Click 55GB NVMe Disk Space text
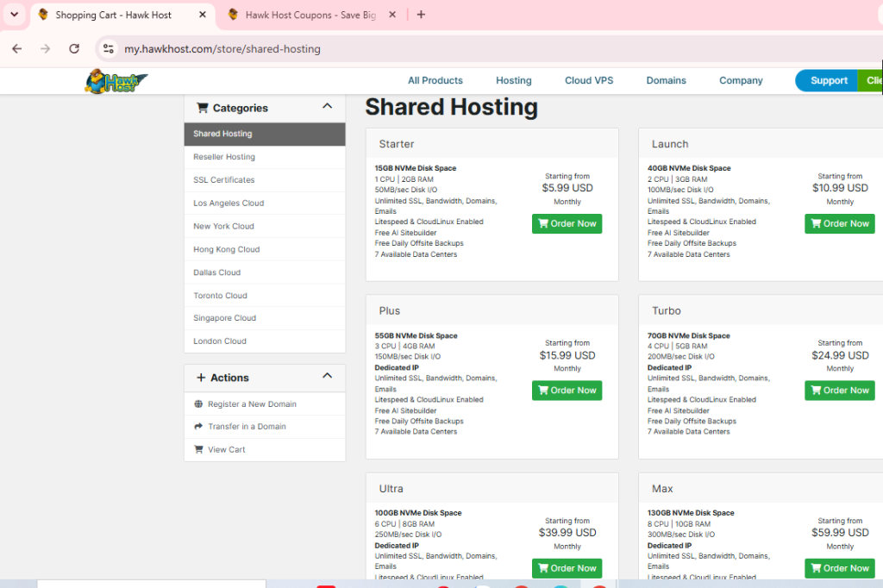Viewport: 883px width, 588px height. coord(416,335)
